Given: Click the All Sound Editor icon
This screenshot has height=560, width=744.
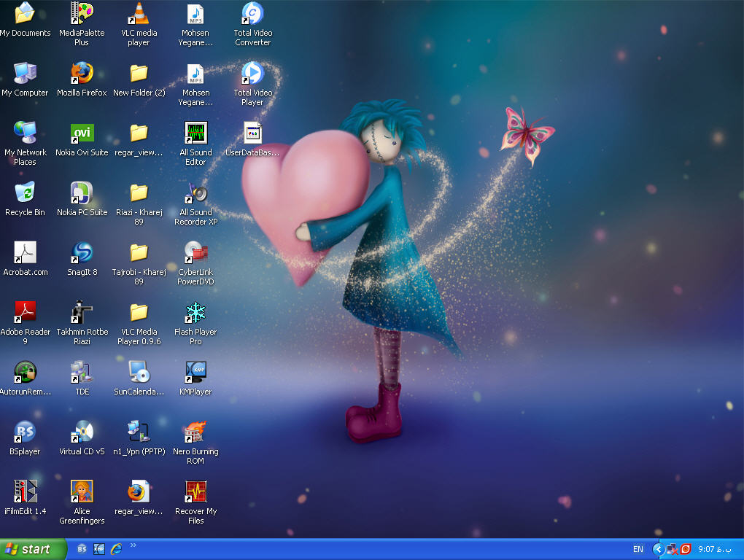Looking at the screenshot, I should click(x=195, y=133).
